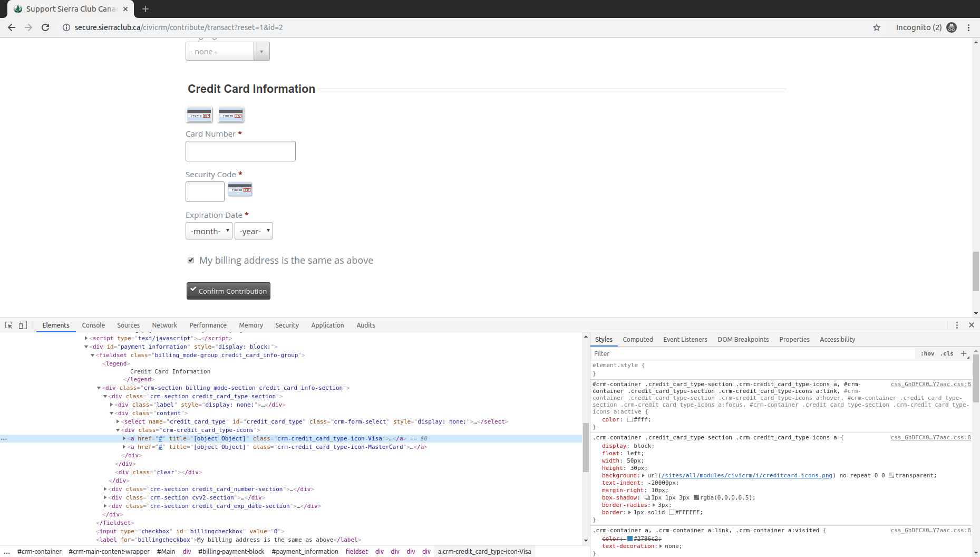The width and height of the screenshot is (980, 557).
Task: Toggle the device toolbar in DevTools
Action: [23, 325]
